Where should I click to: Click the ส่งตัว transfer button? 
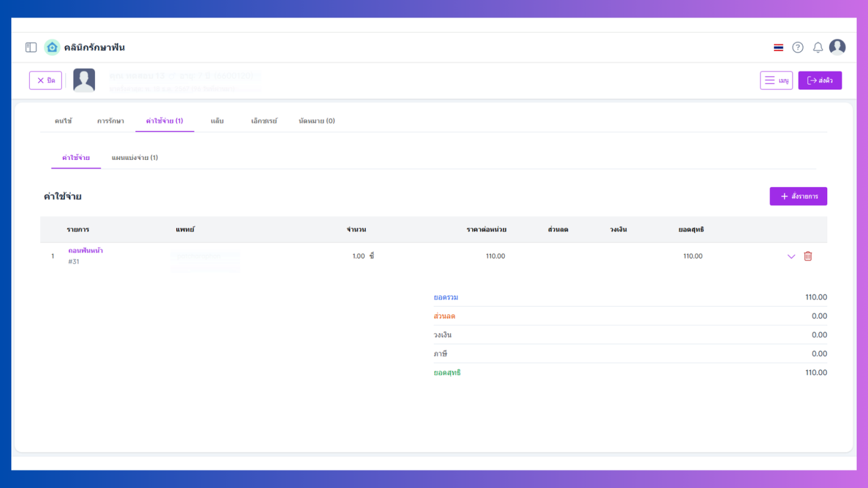coord(820,81)
